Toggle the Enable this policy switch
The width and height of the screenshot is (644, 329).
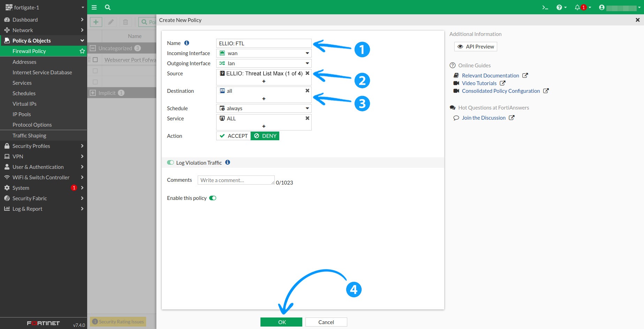213,198
